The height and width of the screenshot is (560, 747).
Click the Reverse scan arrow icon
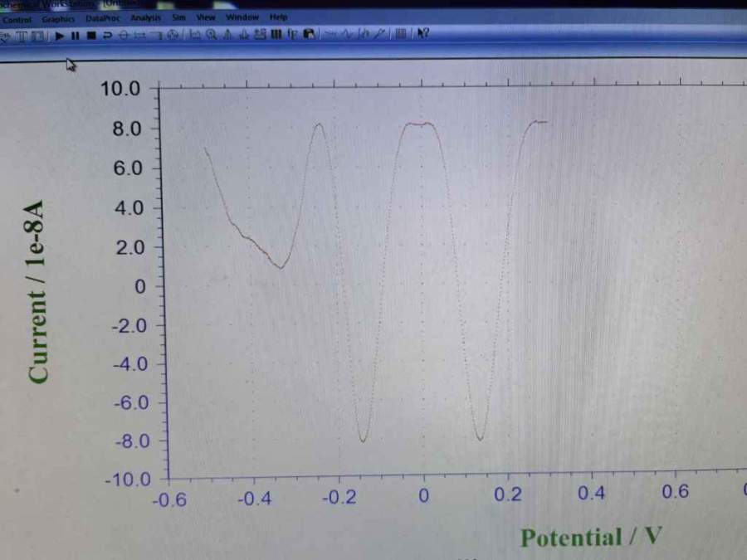[108, 36]
